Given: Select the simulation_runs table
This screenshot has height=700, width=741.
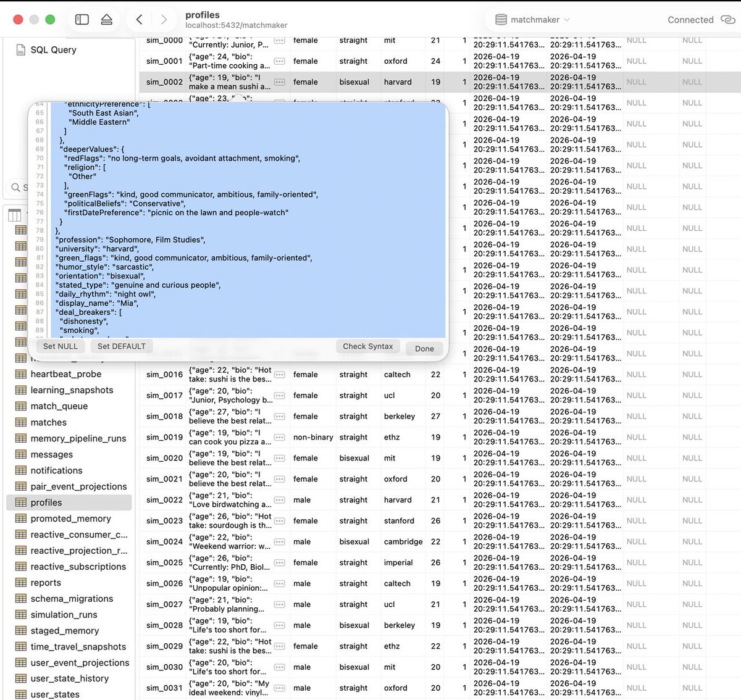Looking at the screenshot, I should tap(64, 615).
